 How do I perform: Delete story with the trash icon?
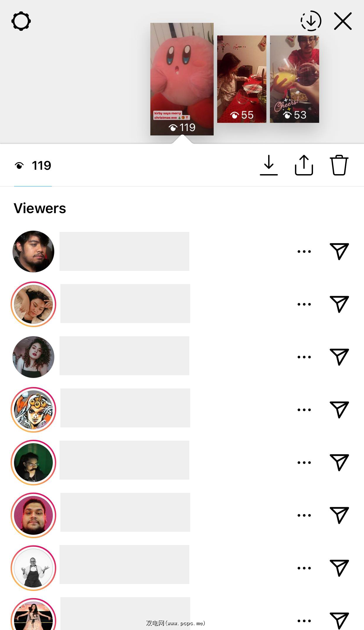pos(339,165)
